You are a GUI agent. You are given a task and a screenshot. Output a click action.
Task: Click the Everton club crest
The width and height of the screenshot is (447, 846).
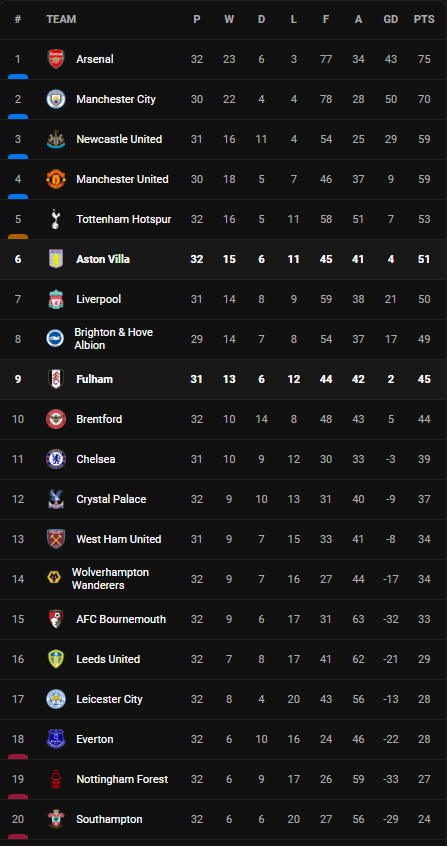point(56,739)
